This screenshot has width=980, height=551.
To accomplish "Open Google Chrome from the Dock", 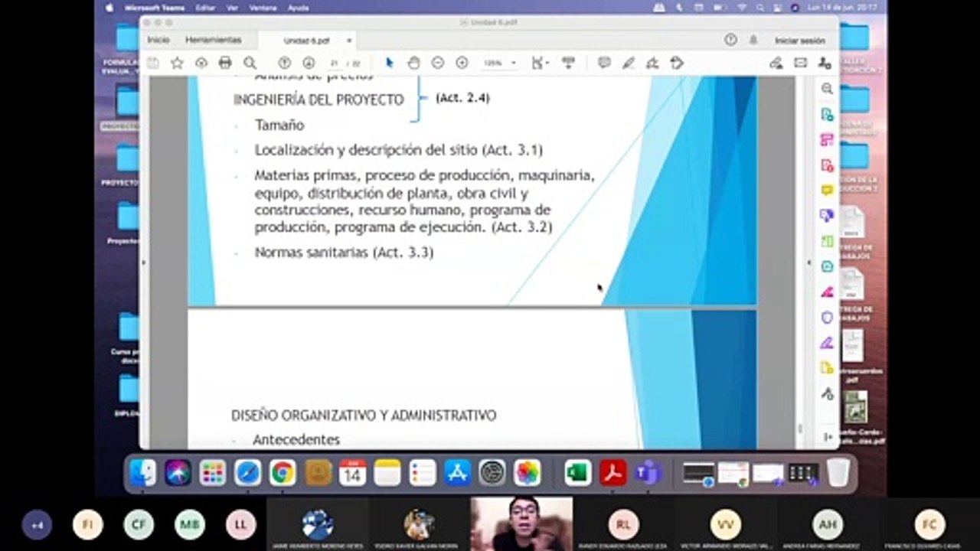I will point(283,473).
